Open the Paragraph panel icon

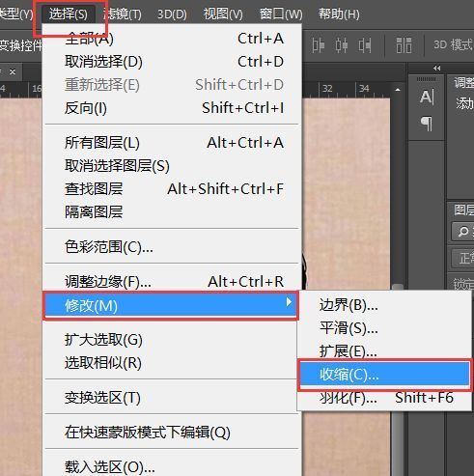point(427,124)
